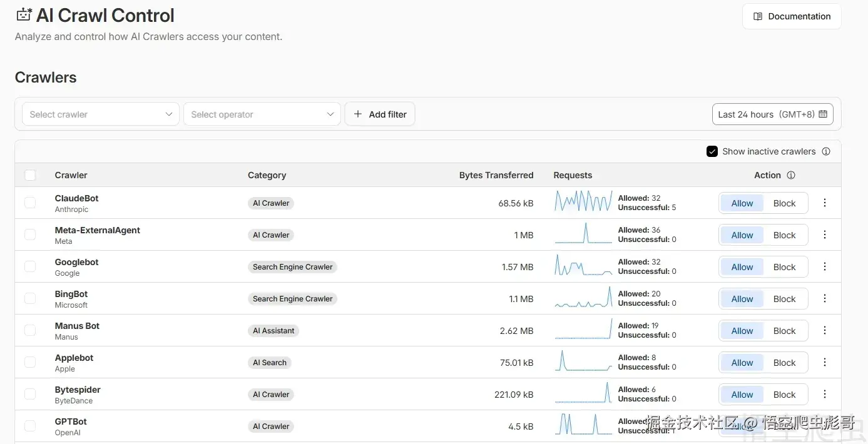Open the three-dot menu for ClaudeBot
The width and height of the screenshot is (868, 444).
coord(825,203)
